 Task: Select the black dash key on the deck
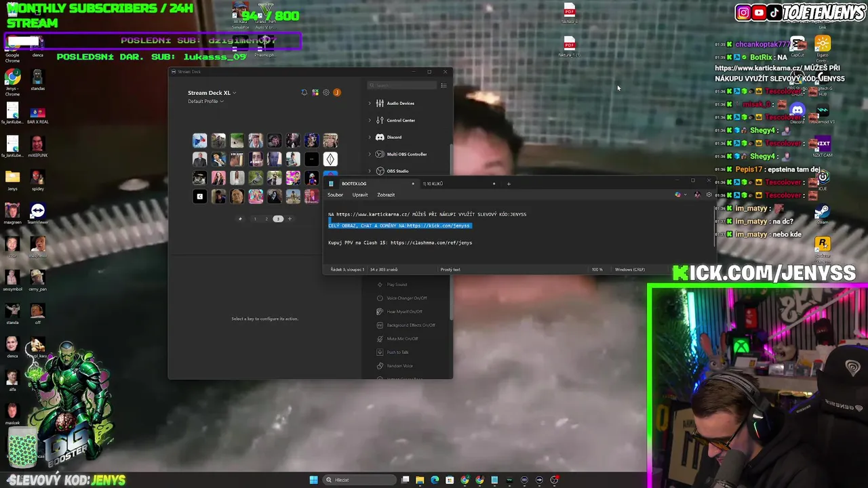point(311,159)
